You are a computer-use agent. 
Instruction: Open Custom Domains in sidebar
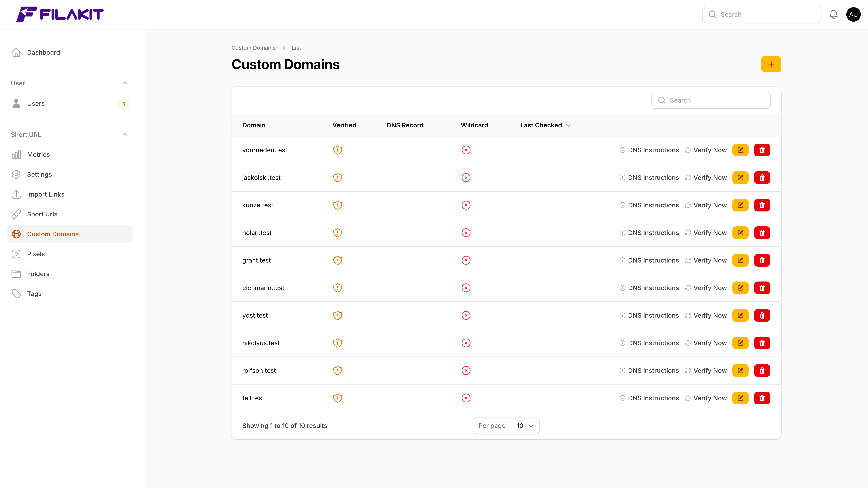tap(70, 234)
